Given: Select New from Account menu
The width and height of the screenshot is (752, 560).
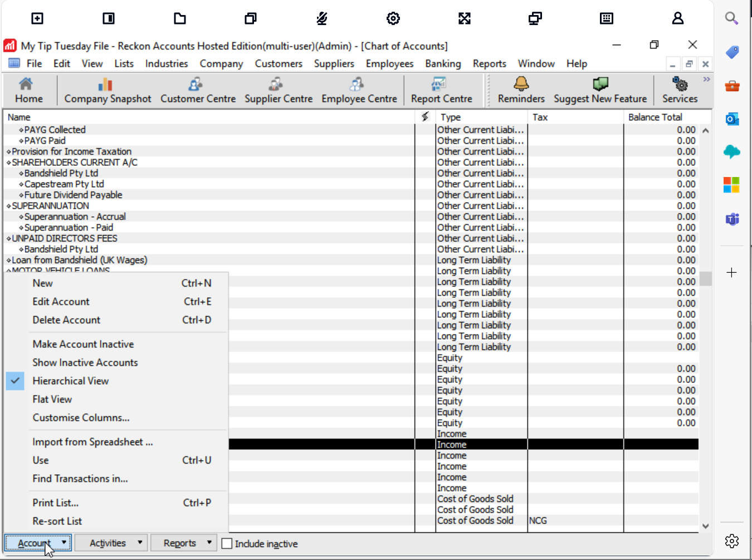Looking at the screenshot, I should pos(116,283).
